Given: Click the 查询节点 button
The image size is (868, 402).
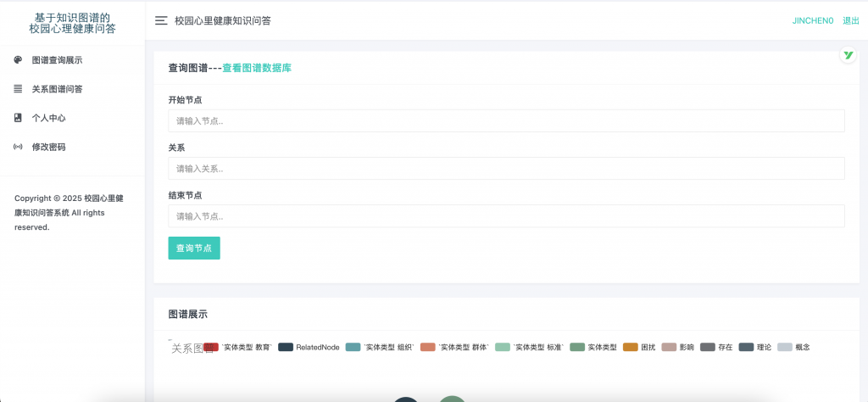Looking at the screenshot, I should pos(194,248).
